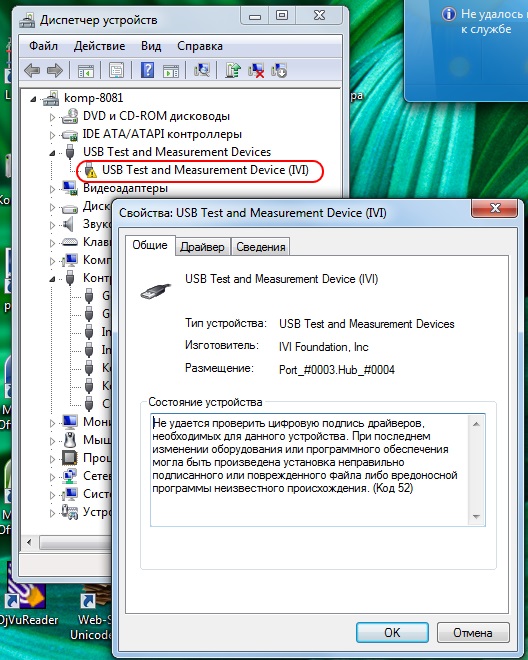This screenshot has height=660, width=528.
Task: Switch to the Сведения tab
Action: [x=261, y=247]
